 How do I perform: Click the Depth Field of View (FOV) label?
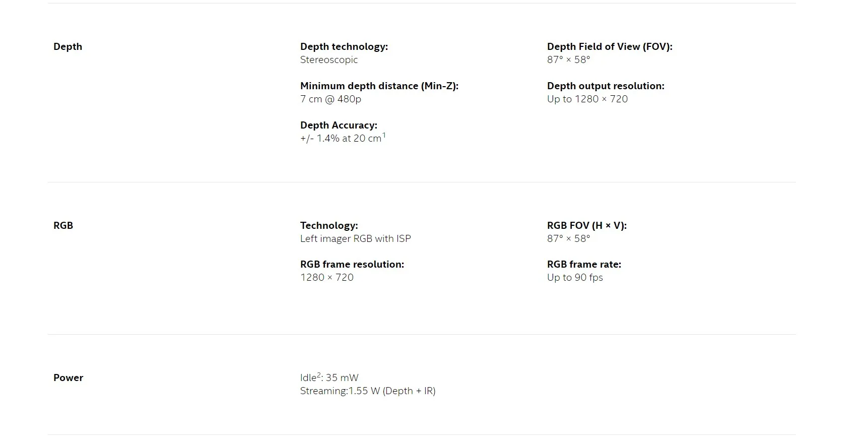610,46
